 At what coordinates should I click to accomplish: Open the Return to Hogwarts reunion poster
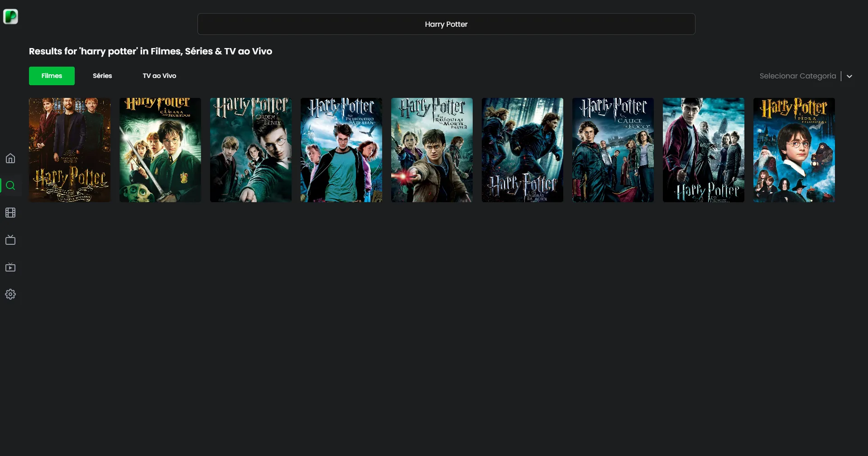pyautogui.click(x=70, y=150)
